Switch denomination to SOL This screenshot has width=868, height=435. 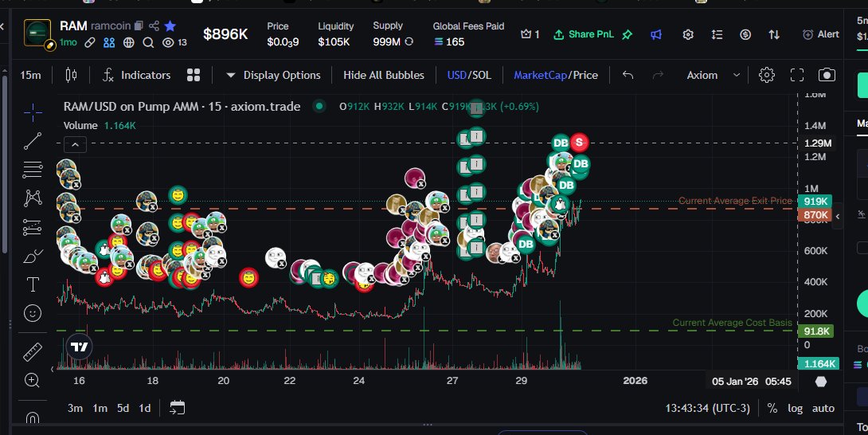(x=481, y=75)
